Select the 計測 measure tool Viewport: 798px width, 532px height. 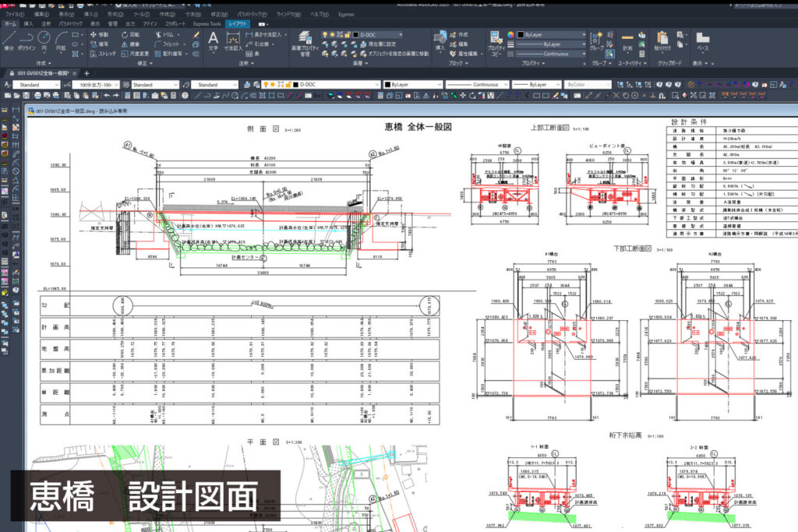[627, 42]
